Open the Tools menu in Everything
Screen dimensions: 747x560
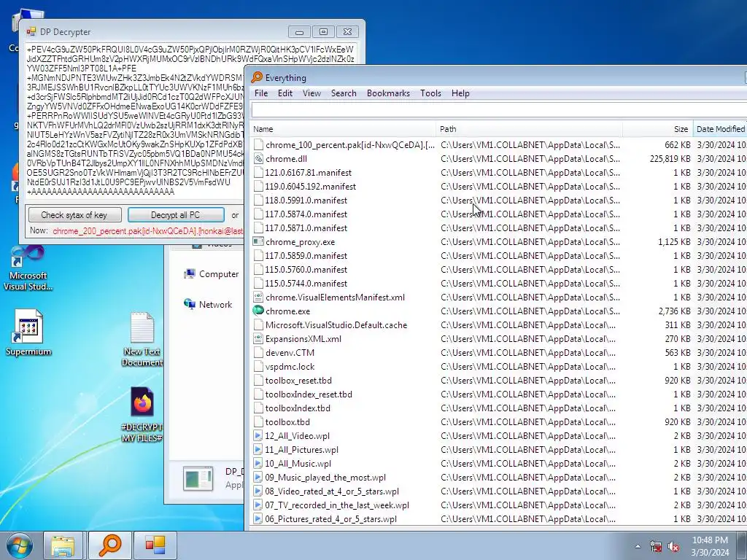point(430,93)
